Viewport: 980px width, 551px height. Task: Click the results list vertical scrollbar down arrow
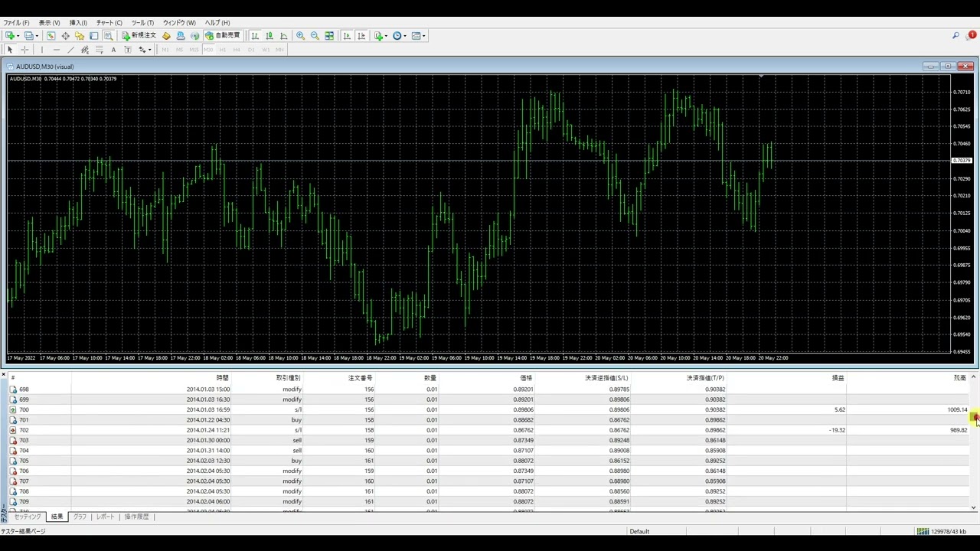point(973,507)
